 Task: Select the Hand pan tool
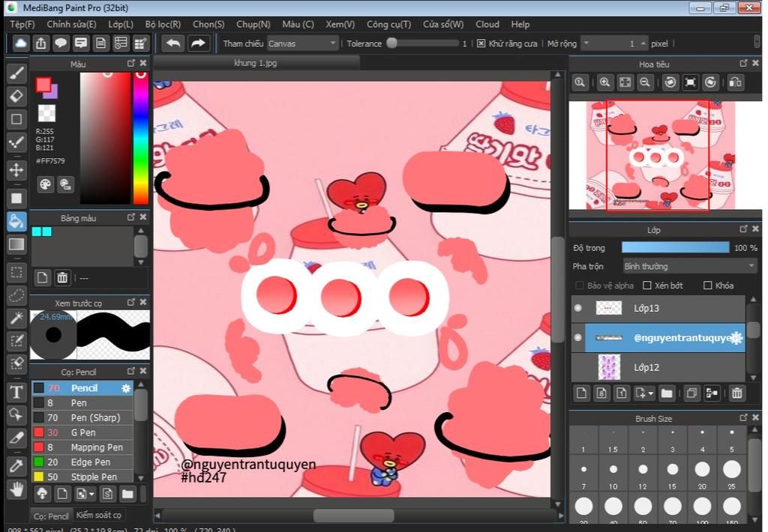[16, 489]
